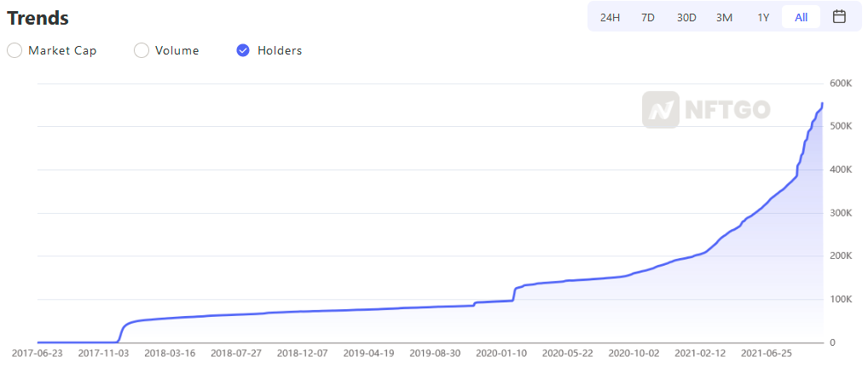
Task: Click the Market Cap label text
Action: point(62,50)
